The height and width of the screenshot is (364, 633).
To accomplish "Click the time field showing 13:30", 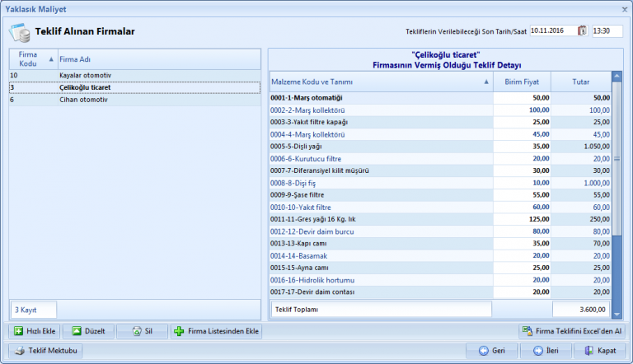I will pyautogui.click(x=607, y=31).
